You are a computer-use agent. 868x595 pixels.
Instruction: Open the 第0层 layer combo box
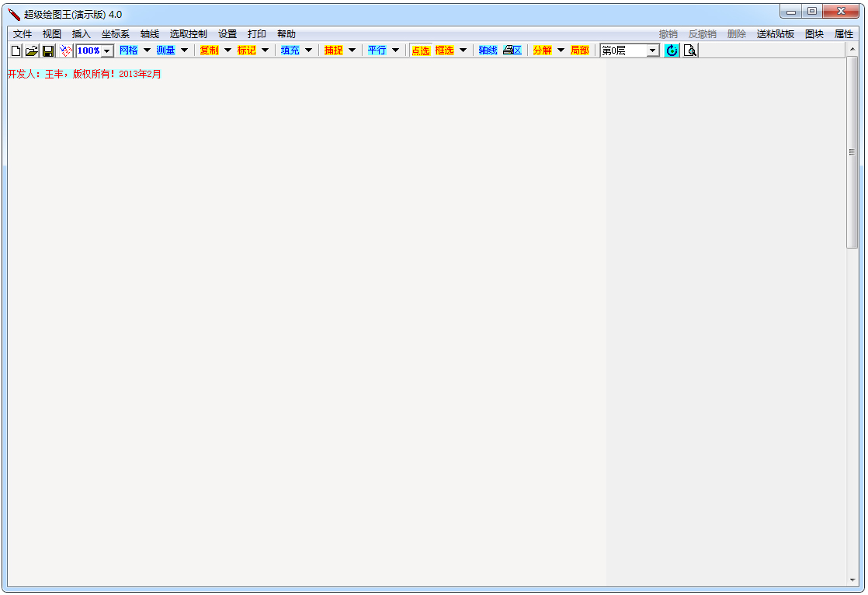pyautogui.click(x=630, y=51)
